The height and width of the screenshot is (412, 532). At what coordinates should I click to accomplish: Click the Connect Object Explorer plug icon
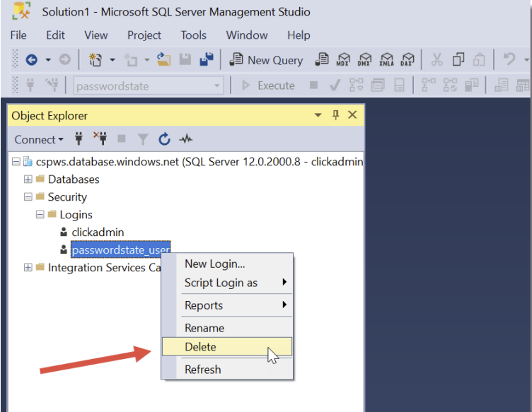(79, 139)
